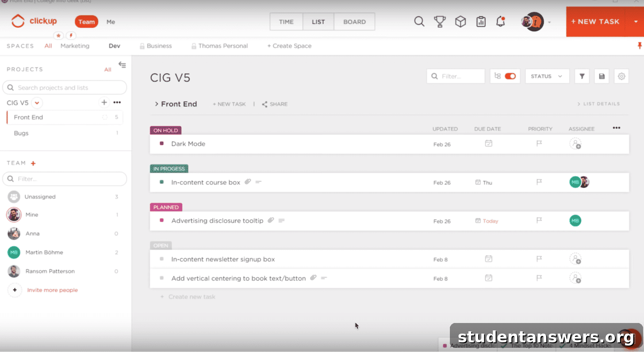Select the Dev space

pyautogui.click(x=115, y=46)
